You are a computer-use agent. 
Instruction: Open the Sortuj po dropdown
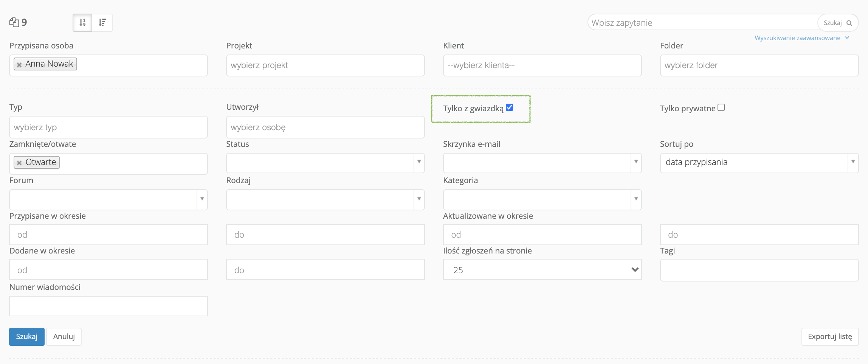coord(853,162)
